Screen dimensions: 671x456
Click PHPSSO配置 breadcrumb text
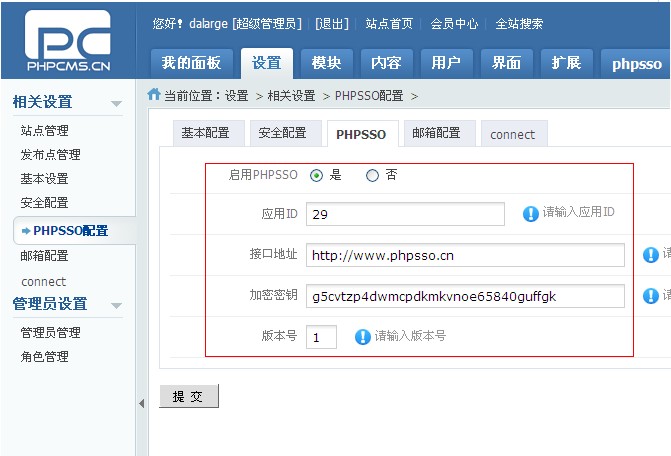pos(369,96)
